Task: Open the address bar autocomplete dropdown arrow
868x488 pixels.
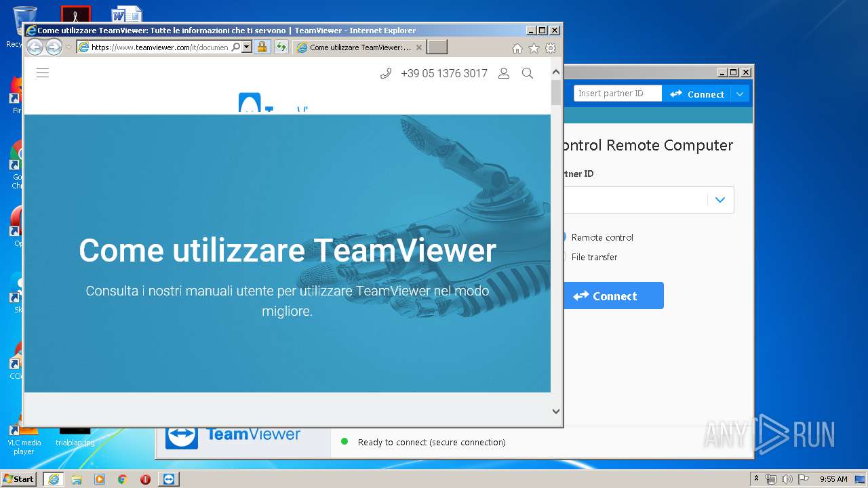Action: coord(247,47)
